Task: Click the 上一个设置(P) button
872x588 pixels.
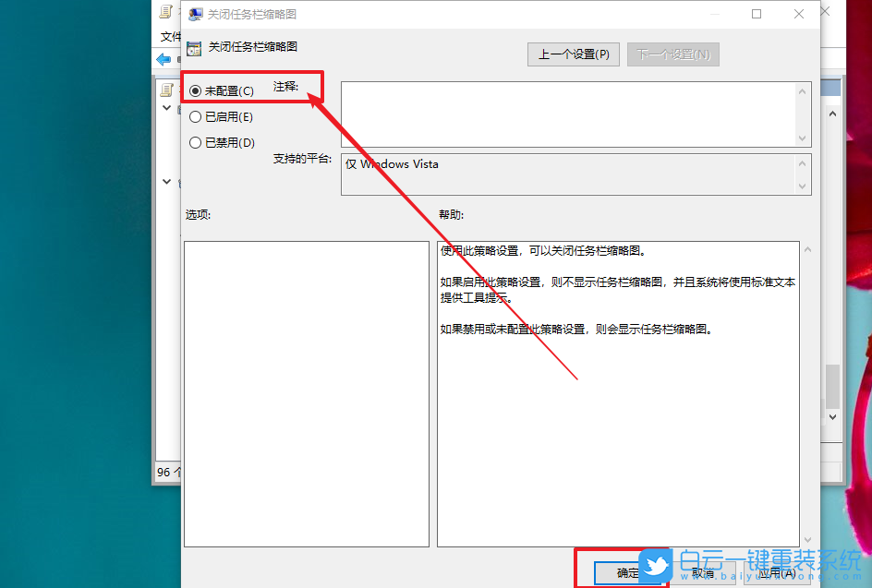Action: (x=573, y=54)
